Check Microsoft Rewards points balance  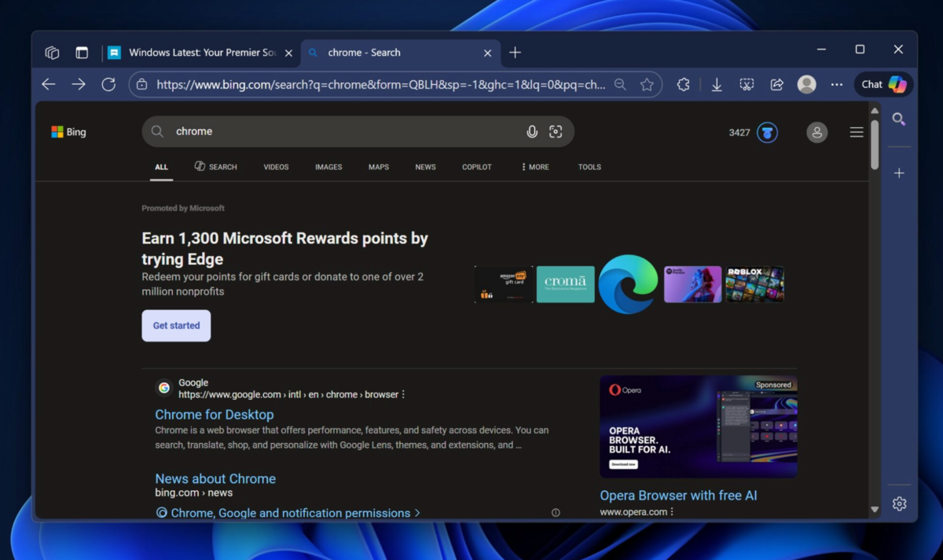752,132
